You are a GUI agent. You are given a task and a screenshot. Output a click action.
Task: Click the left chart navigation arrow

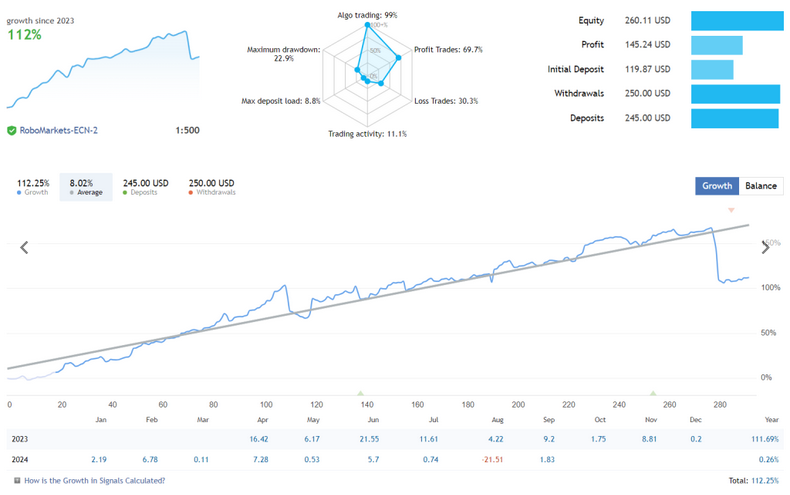(x=24, y=248)
